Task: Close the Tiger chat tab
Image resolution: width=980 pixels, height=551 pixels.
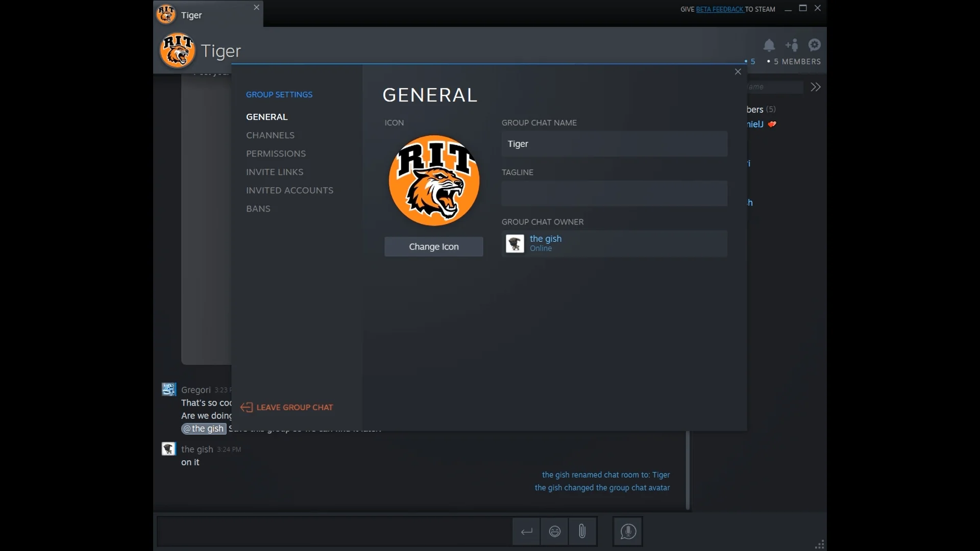Action: [257, 7]
